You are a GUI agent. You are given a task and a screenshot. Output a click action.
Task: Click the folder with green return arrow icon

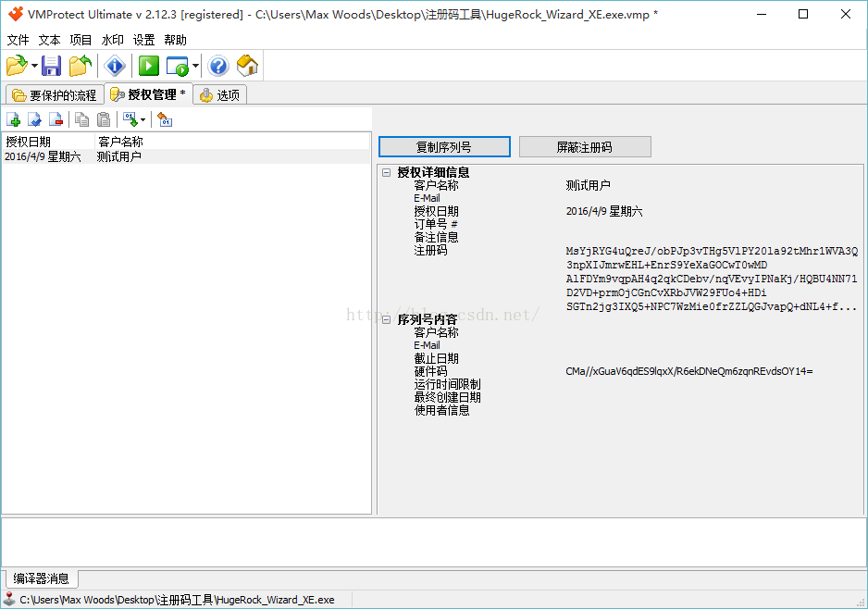81,66
